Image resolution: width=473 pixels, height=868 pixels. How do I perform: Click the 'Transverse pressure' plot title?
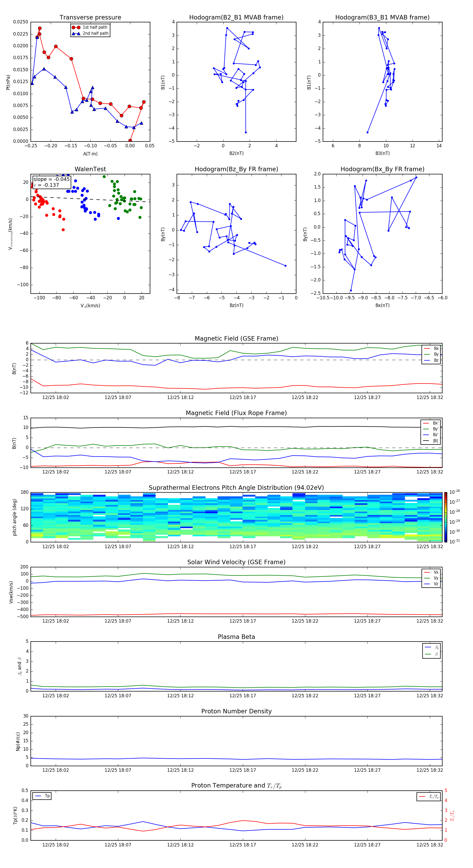(x=90, y=18)
